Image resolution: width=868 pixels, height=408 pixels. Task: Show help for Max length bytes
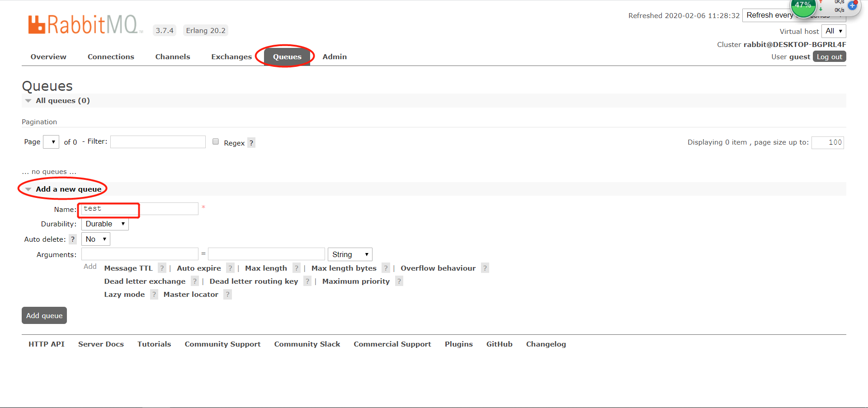(x=386, y=268)
